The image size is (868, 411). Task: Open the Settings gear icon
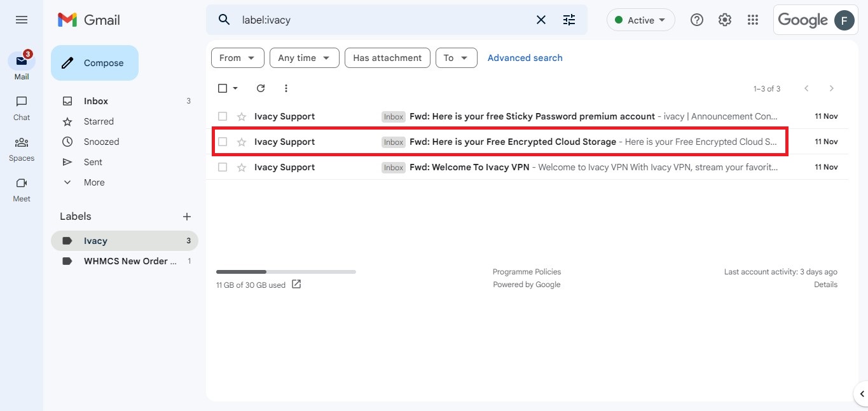[x=725, y=20]
